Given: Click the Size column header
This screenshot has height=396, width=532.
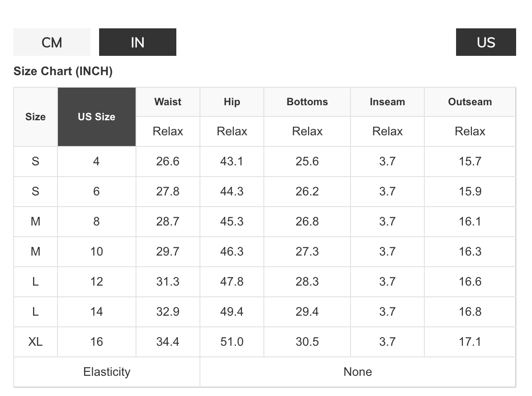Looking at the screenshot, I should [36, 117].
